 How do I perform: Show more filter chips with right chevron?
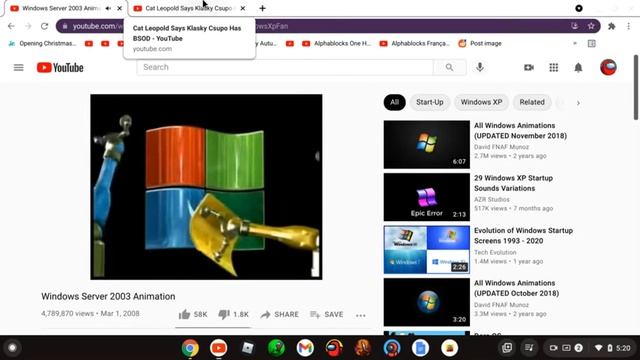click(x=578, y=103)
